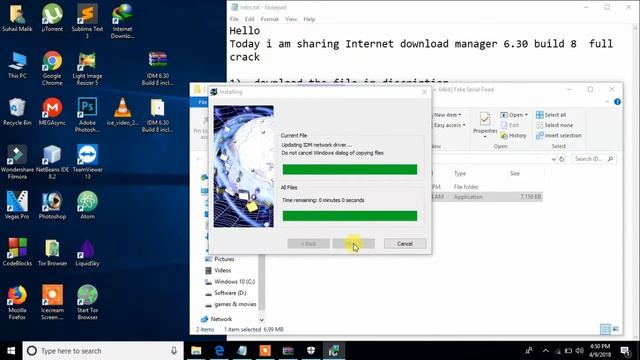Switch Explorer to details view toggle
Viewport: 640px width, 360px height.
click(x=605, y=329)
